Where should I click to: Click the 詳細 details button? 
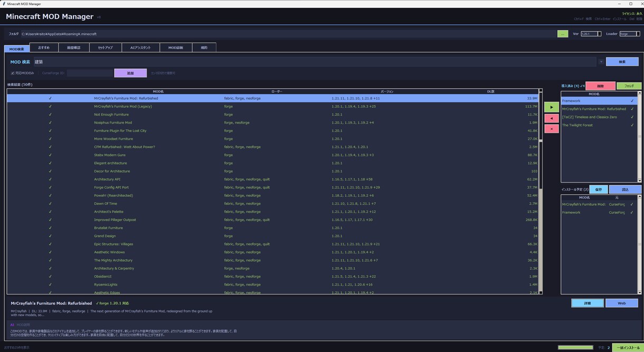tap(588, 303)
